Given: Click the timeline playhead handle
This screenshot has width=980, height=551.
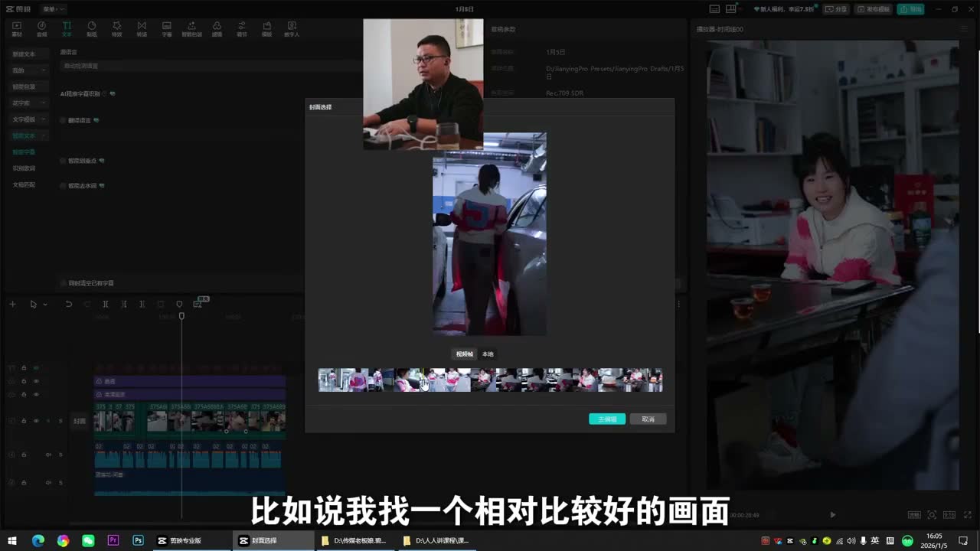Looking at the screenshot, I should click(x=181, y=316).
